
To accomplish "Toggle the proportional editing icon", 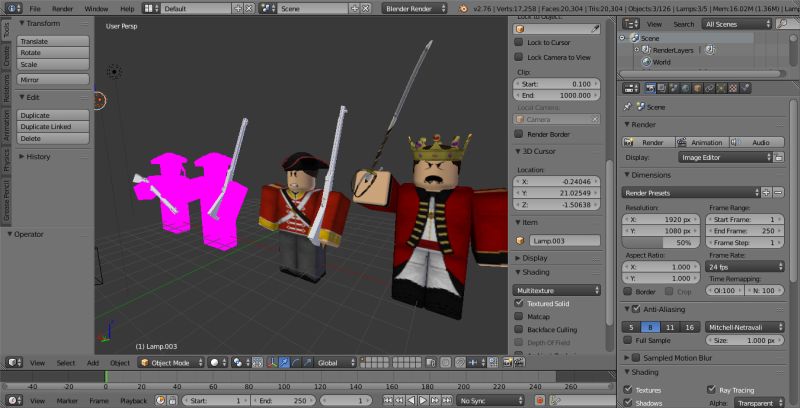I will tap(445, 363).
